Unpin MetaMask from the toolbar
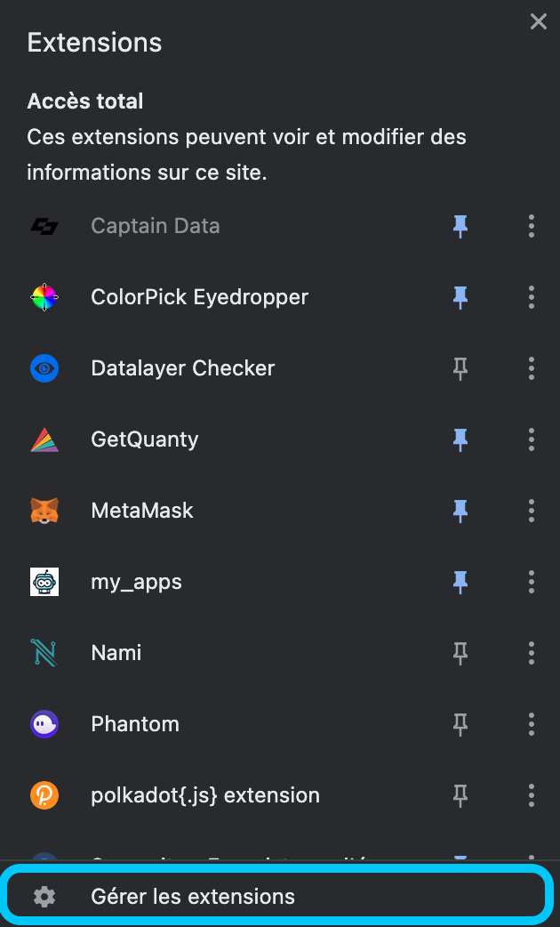This screenshot has height=927, width=560. (460, 511)
